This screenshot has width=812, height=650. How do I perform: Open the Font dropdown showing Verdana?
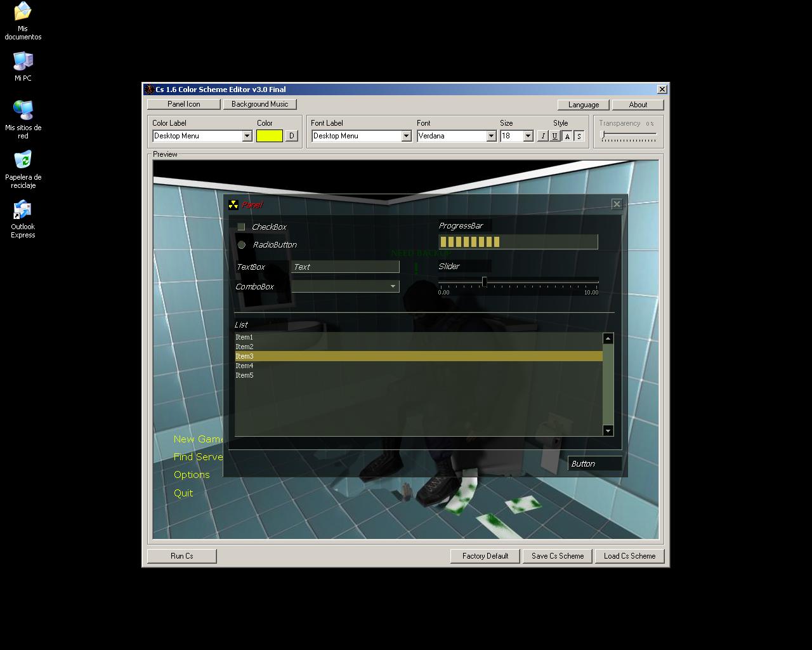coord(490,136)
